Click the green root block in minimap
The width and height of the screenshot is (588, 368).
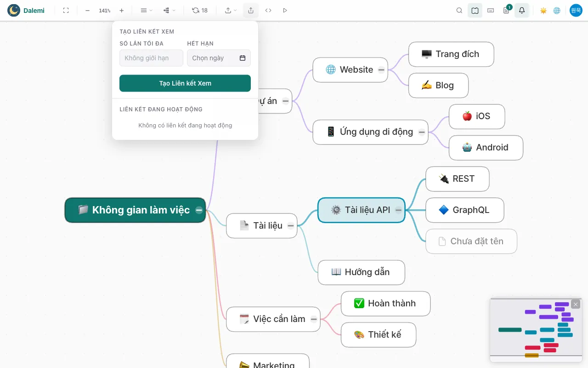(510, 330)
